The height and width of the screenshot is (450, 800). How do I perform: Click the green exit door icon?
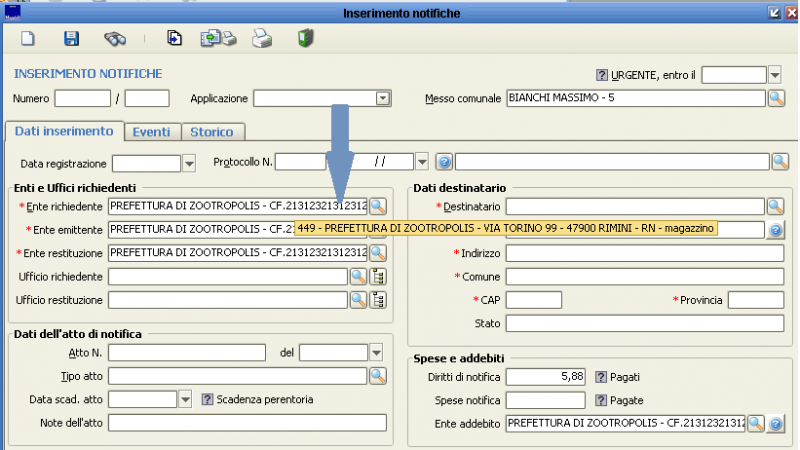[307, 39]
